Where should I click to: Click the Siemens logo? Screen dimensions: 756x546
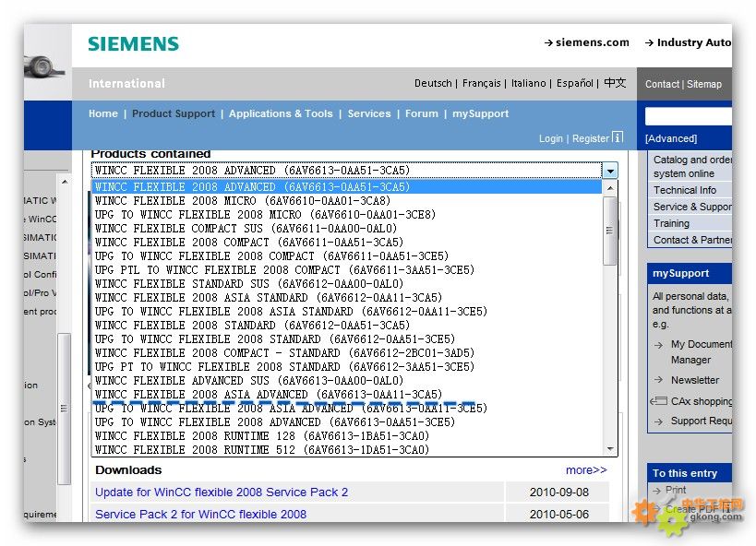[x=133, y=44]
